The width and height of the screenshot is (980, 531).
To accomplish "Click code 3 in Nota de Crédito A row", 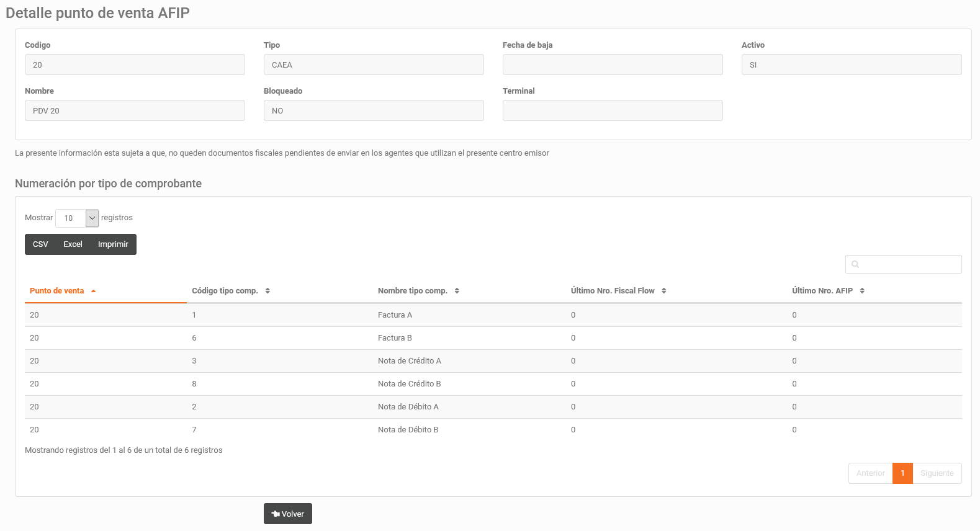I will 194,361.
